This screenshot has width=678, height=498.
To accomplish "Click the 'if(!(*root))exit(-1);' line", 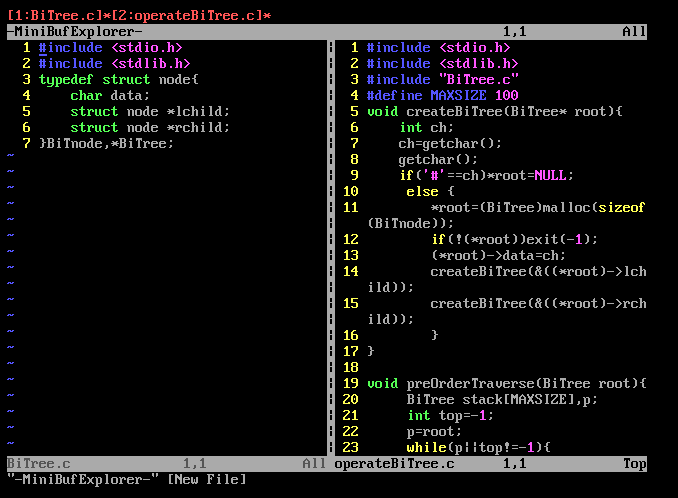I will tap(514, 239).
